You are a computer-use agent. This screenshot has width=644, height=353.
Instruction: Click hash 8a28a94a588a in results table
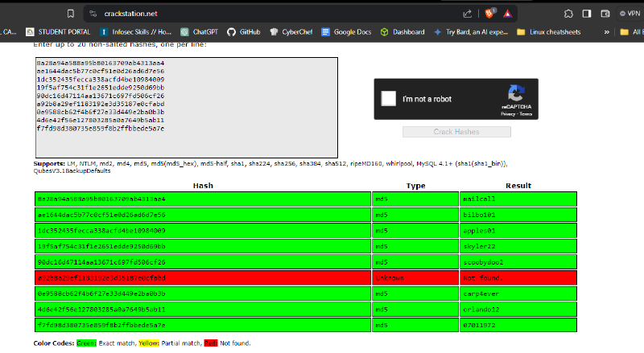click(x=101, y=199)
